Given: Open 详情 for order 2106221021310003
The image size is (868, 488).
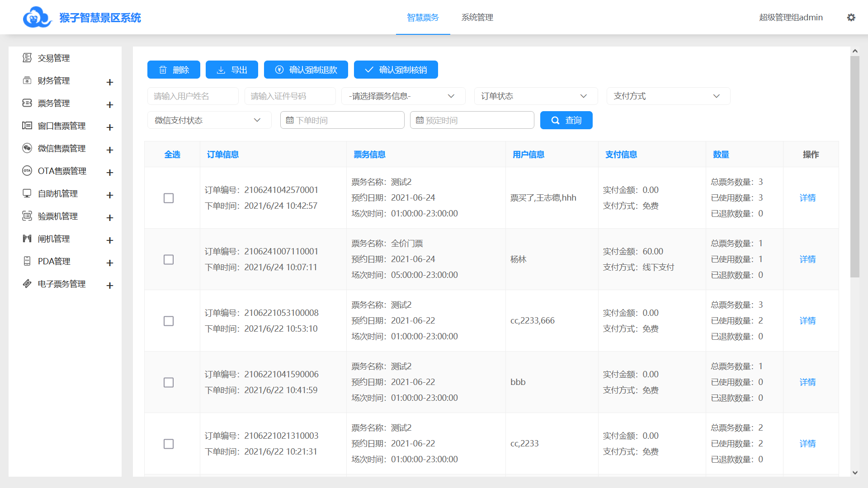Looking at the screenshot, I should point(807,444).
